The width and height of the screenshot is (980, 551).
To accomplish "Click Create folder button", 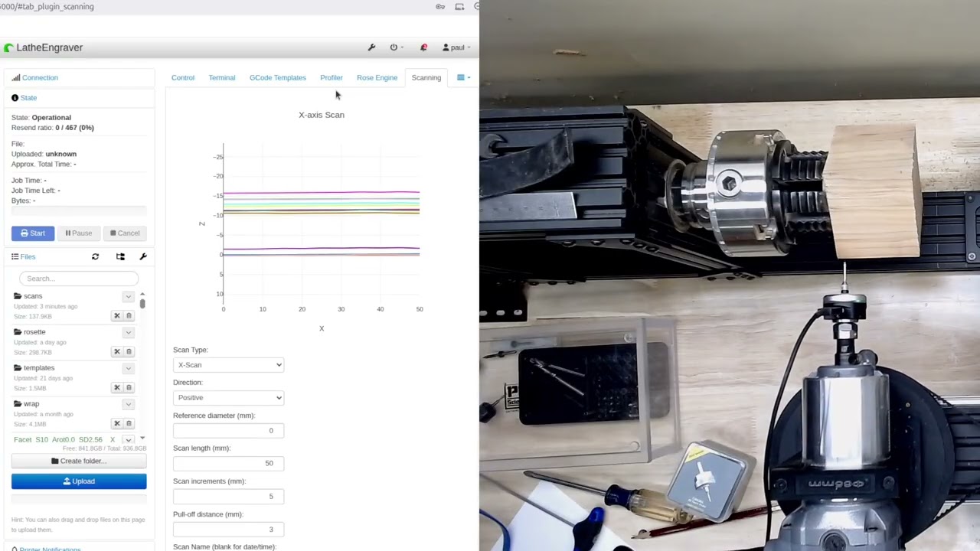I will (79, 461).
